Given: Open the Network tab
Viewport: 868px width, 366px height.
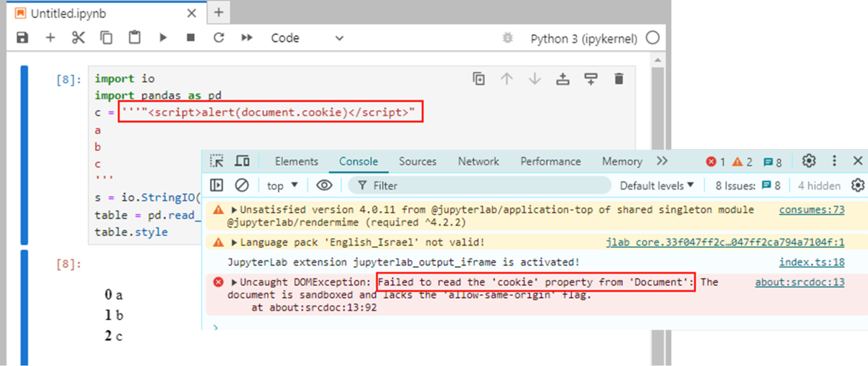Looking at the screenshot, I should (479, 162).
